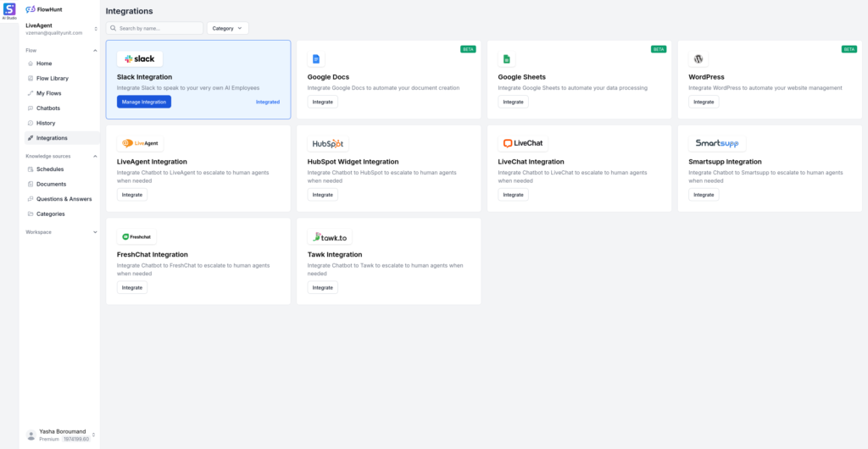Screen dimensions: 868x449
Task: Click Manage Integration button for Slack
Action: pos(143,102)
